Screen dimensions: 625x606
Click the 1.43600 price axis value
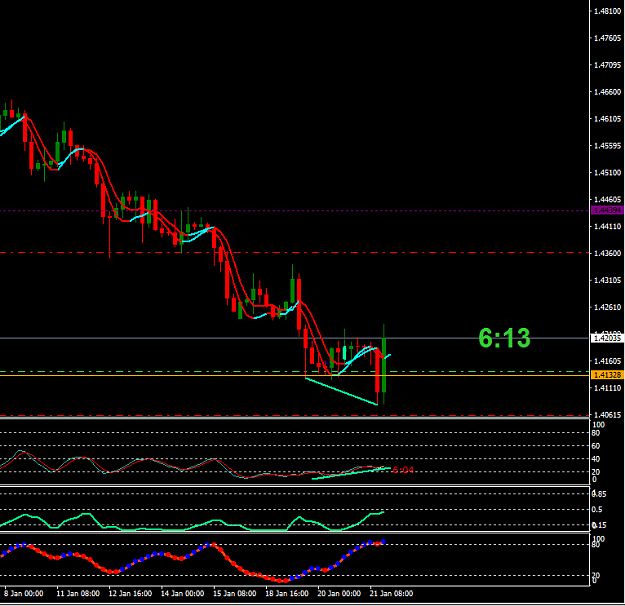pyautogui.click(x=607, y=253)
